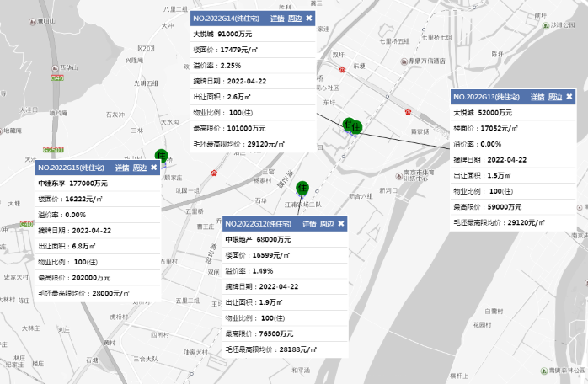This screenshot has width=588, height=384.
Task: Select the NO.2022G12(纯住宅) popup title
Action: pyautogui.click(x=259, y=224)
